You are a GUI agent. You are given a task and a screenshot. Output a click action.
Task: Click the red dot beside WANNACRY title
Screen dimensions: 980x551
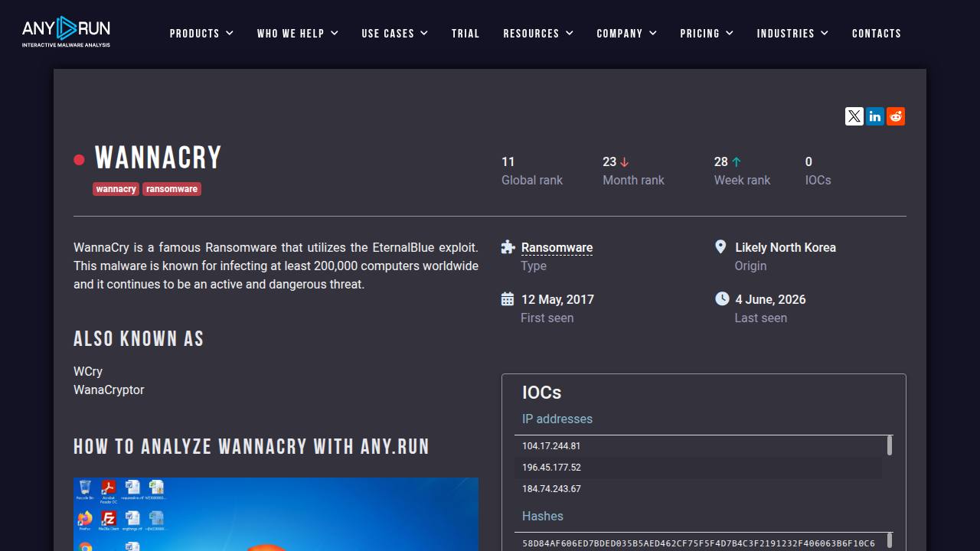click(79, 160)
